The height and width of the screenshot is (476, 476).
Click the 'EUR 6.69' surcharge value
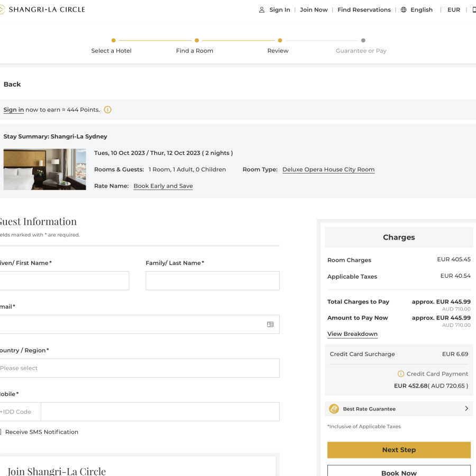pos(455,354)
